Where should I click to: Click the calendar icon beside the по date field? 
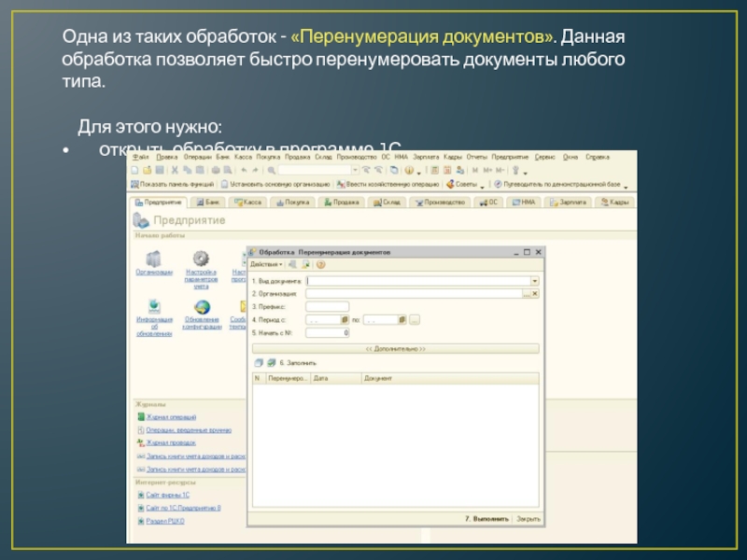pyautogui.click(x=402, y=320)
